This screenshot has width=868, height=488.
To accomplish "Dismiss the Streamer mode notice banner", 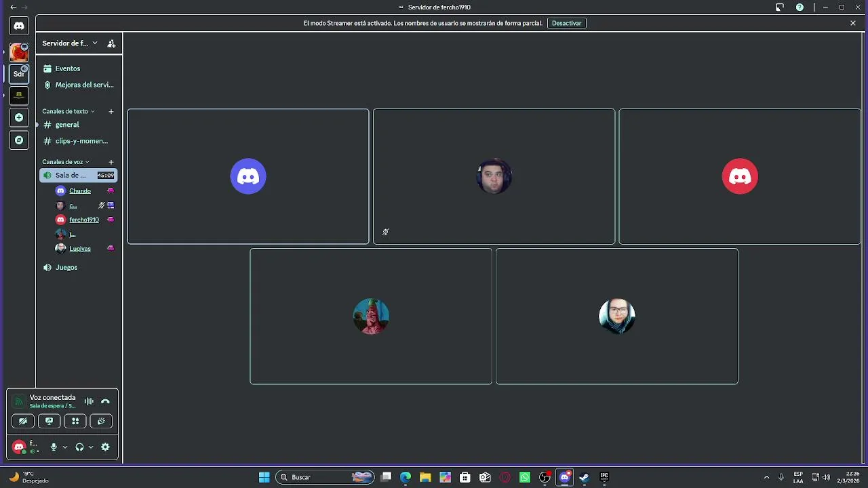I will point(853,23).
